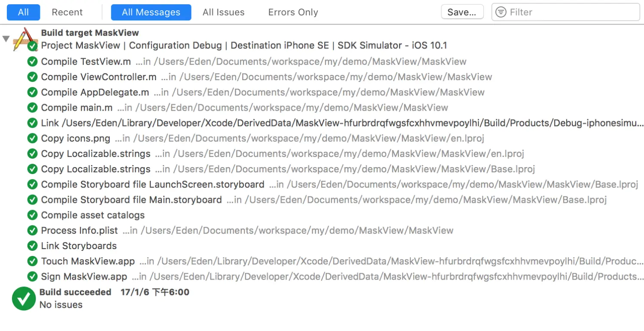This screenshot has width=644, height=331.
Task: Click the green checkmark for Compile main.m
Action: pos(32,108)
